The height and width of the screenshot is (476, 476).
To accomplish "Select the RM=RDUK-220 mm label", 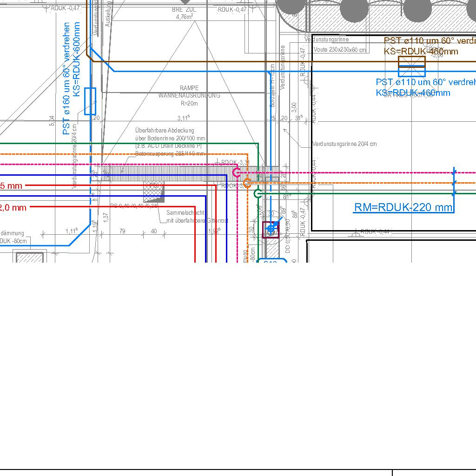I will point(403,208).
